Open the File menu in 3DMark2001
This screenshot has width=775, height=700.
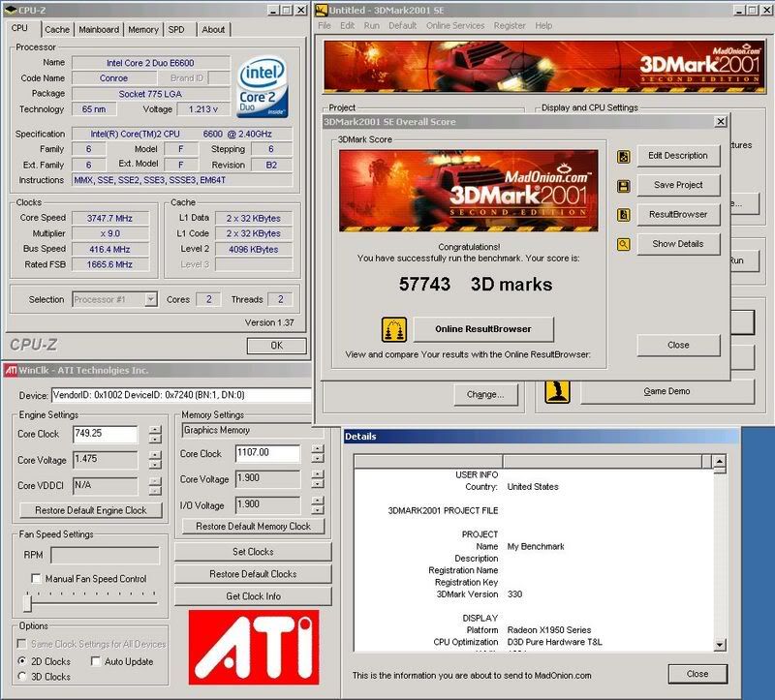325,26
